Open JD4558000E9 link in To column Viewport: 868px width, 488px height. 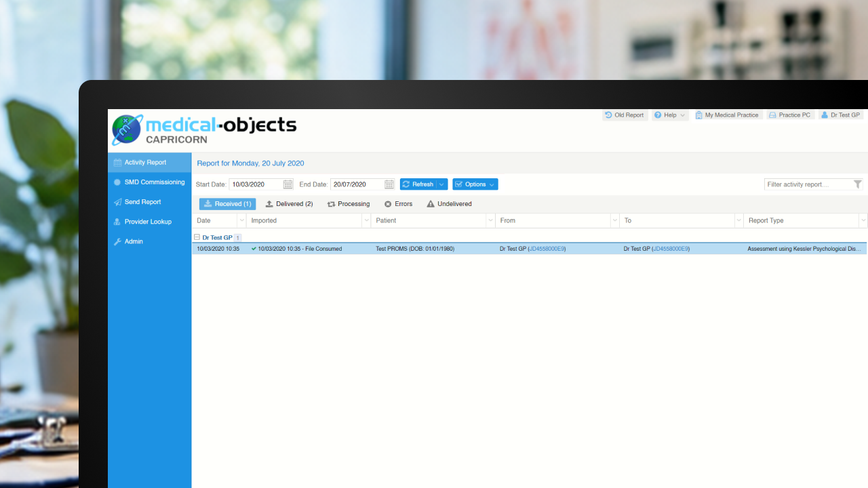tap(670, 249)
